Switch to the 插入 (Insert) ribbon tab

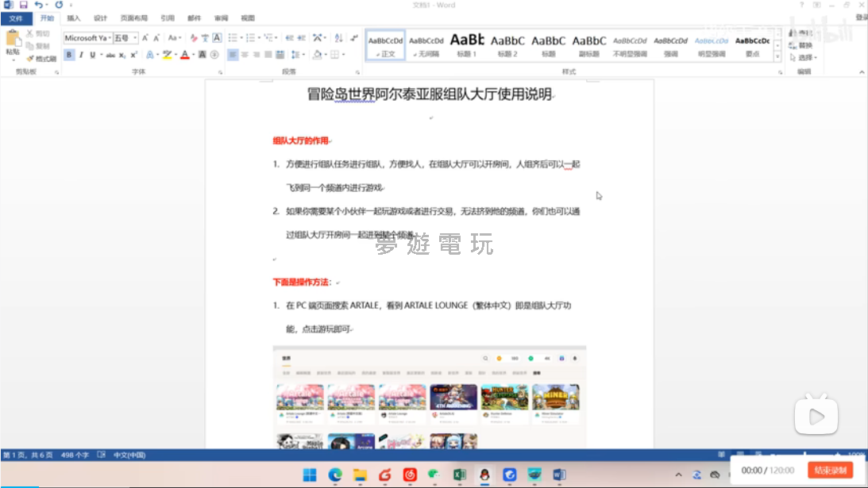click(74, 17)
